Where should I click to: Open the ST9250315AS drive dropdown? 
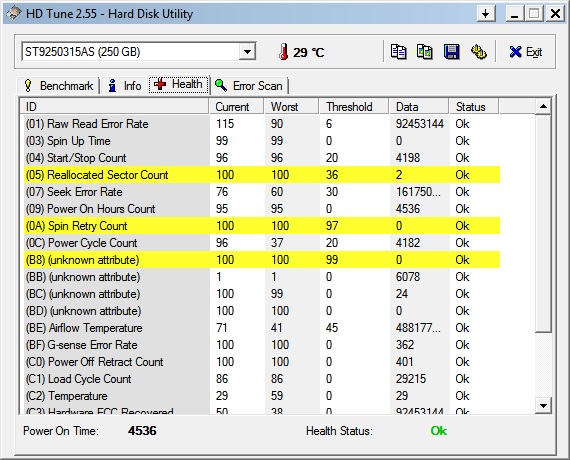pos(247,52)
